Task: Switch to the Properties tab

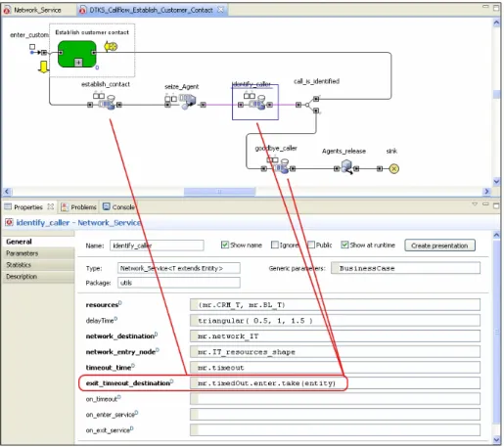Action: [28, 207]
